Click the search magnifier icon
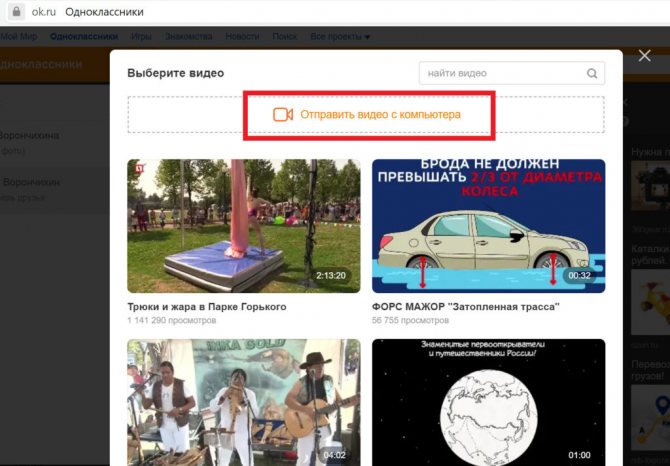Image resolution: width=670 pixels, height=466 pixels. point(592,73)
